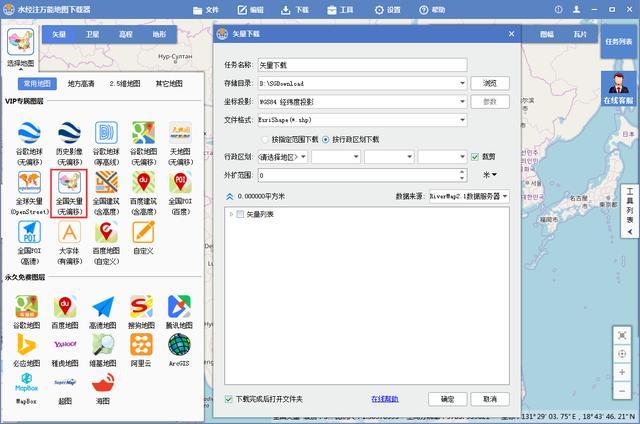Click the 任务名称 text field

pos(362,65)
